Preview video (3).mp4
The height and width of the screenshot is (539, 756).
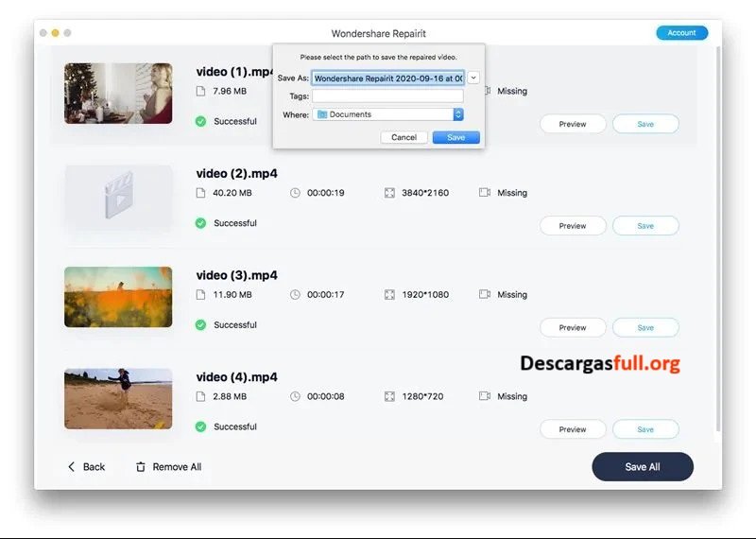(x=573, y=327)
